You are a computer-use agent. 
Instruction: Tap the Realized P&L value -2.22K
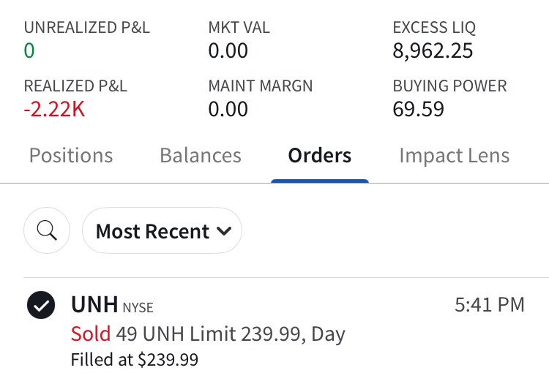[x=54, y=109]
